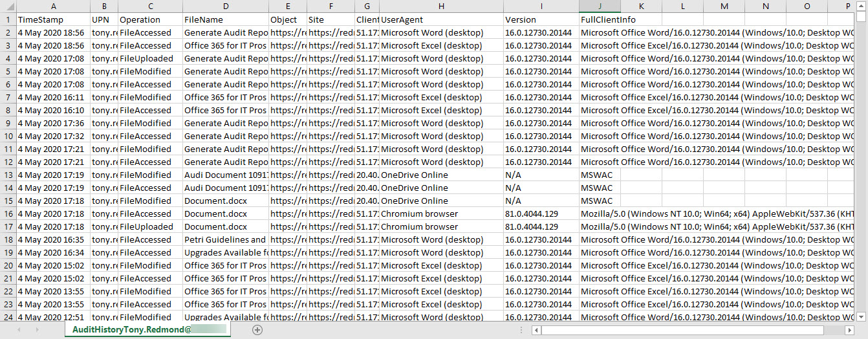Select Microsoft Excel (desktop) cell in row 3
Viewport: 868px width, 339px height.
[x=441, y=45]
